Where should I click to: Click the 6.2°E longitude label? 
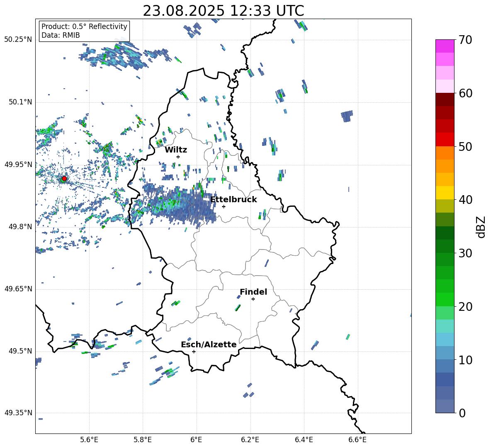click(x=250, y=440)
